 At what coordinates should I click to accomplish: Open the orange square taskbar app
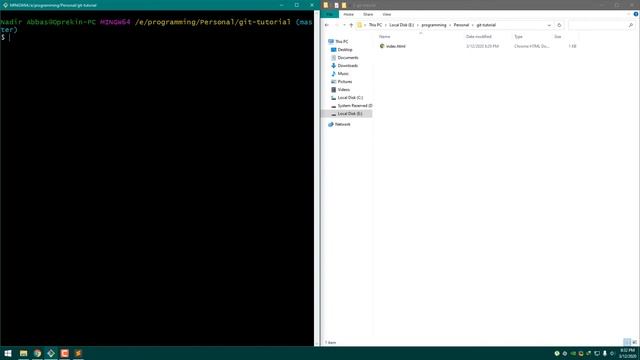(x=64, y=353)
